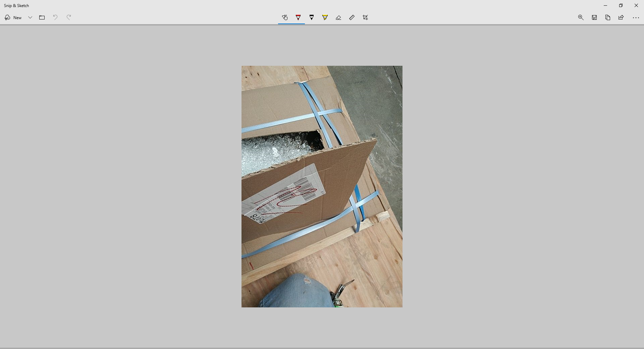Select the Eraser tool
Image resolution: width=644 pixels, height=349 pixels.
click(338, 17)
